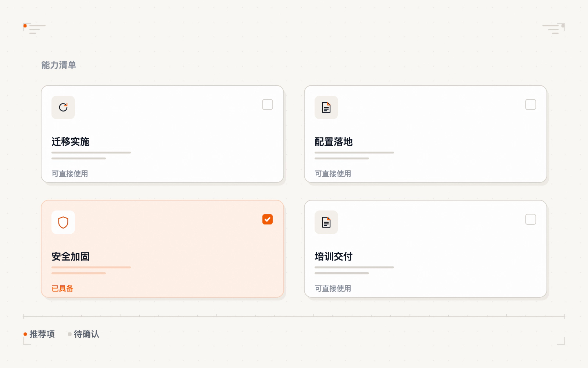The height and width of the screenshot is (368, 588).
Task: Check the 培训交付 checkbox
Action: click(531, 219)
